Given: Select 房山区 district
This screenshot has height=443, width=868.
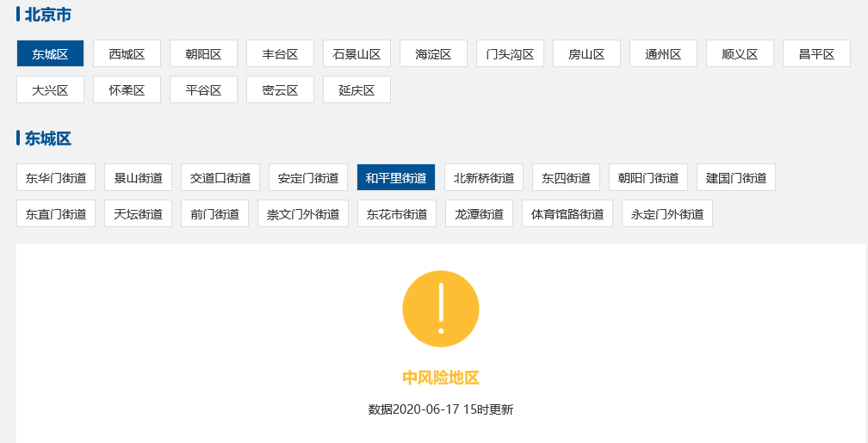Looking at the screenshot, I should coord(586,53).
